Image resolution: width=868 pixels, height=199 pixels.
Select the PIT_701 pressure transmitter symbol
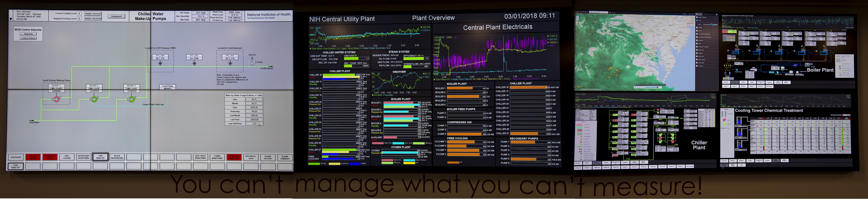(230, 63)
